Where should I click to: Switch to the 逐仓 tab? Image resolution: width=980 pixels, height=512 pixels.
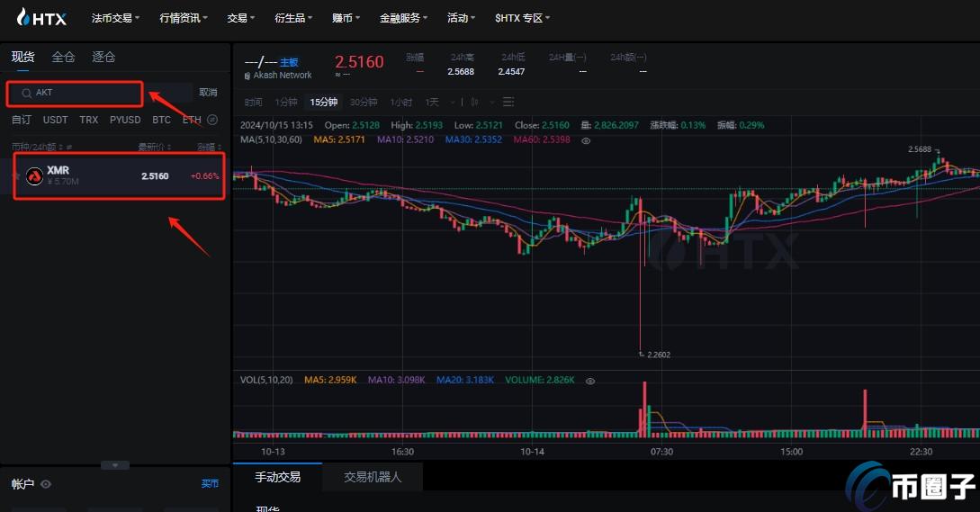tap(103, 57)
